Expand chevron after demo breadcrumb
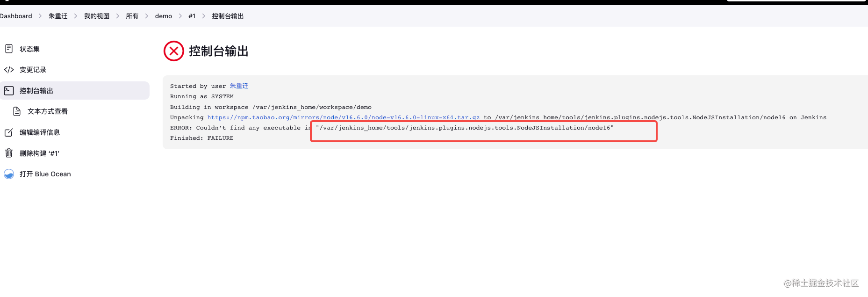Screen dimensions: 868x297 [180, 16]
